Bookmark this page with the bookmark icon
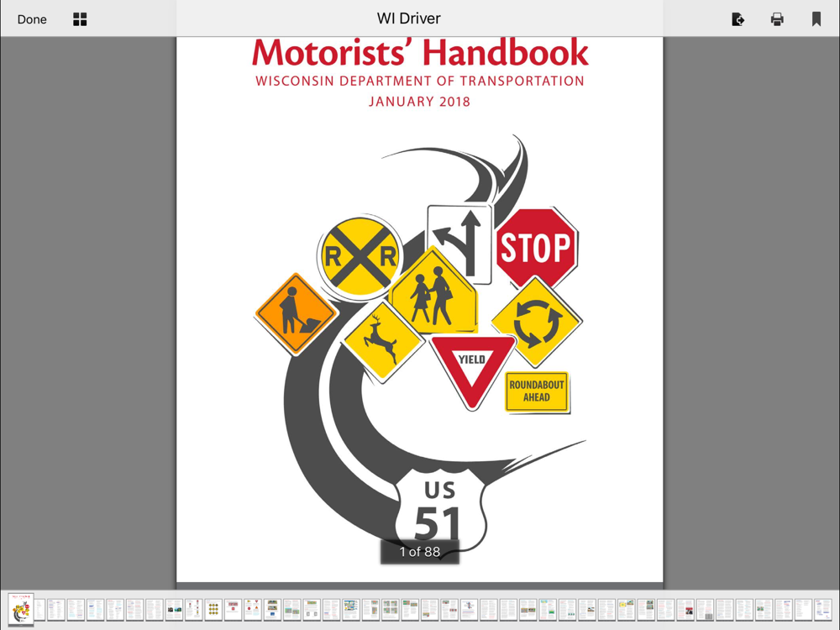 [816, 19]
